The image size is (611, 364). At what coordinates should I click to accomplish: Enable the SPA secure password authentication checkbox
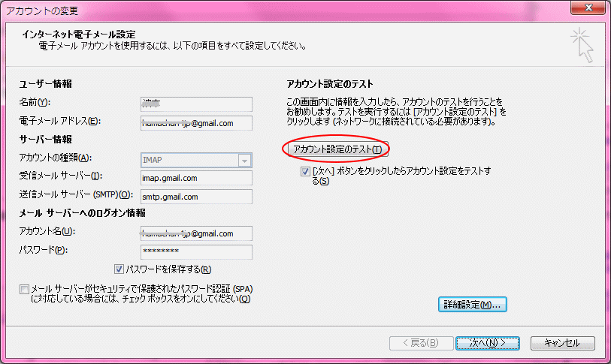point(24,289)
